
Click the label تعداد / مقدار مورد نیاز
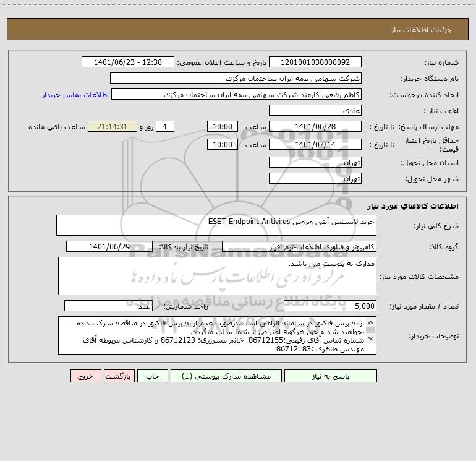coord(424,307)
